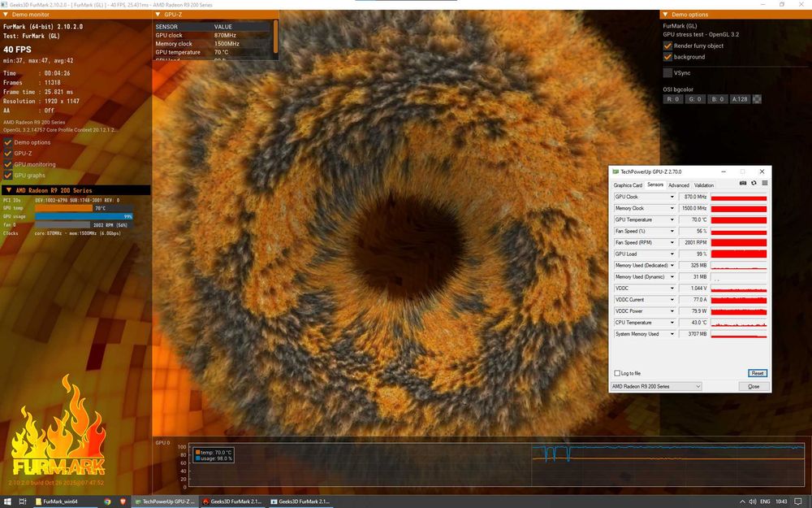The image size is (812, 508).
Task: Click the Reset button in GPU-Z
Action: [x=758, y=373]
